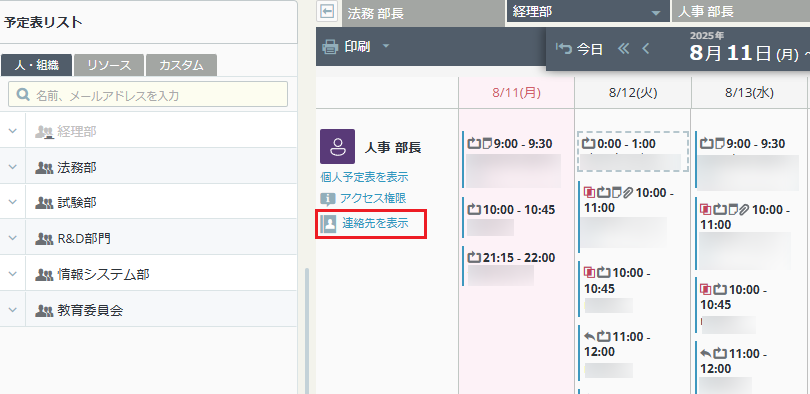Image resolution: width=810 pixels, height=394 pixels.
Task: Jump back with the double left arrow
Action: pyautogui.click(x=624, y=49)
